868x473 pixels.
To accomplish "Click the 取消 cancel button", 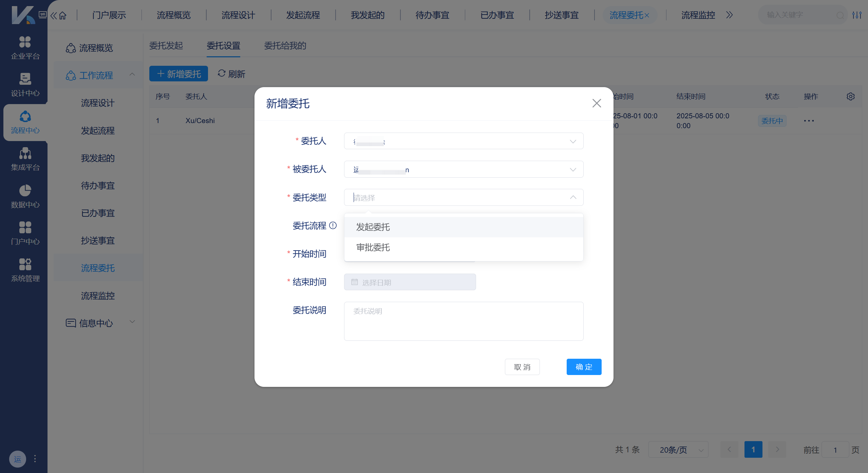I will coord(522,367).
